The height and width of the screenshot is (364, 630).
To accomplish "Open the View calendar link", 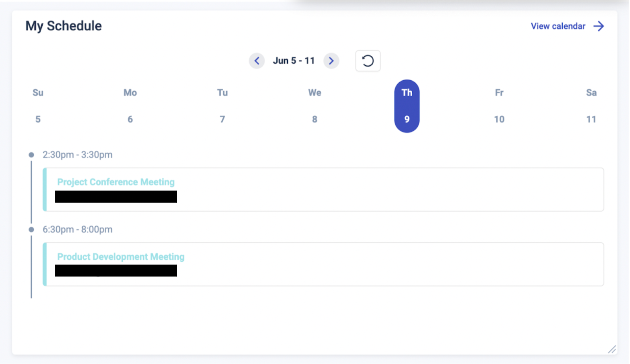I will 558,26.
